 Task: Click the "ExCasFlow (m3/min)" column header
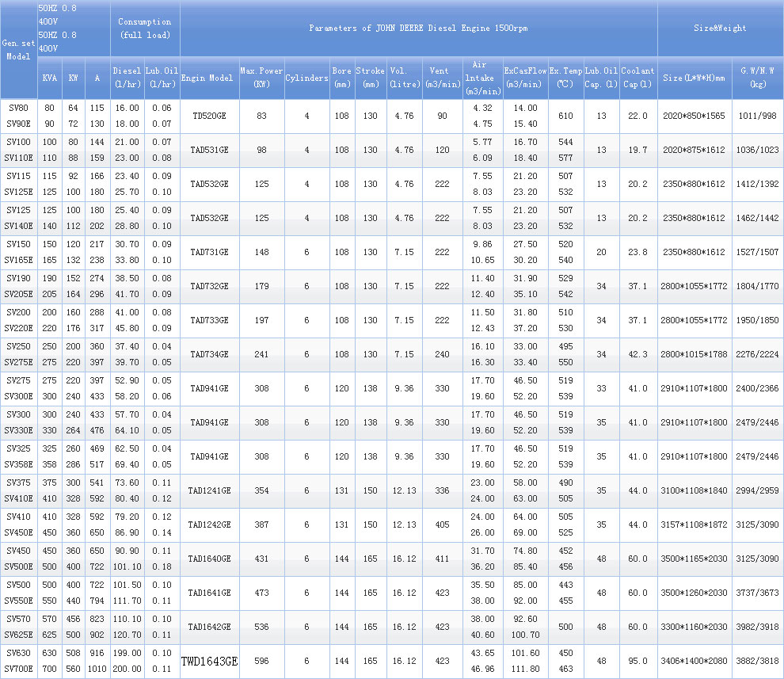click(526, 78)
